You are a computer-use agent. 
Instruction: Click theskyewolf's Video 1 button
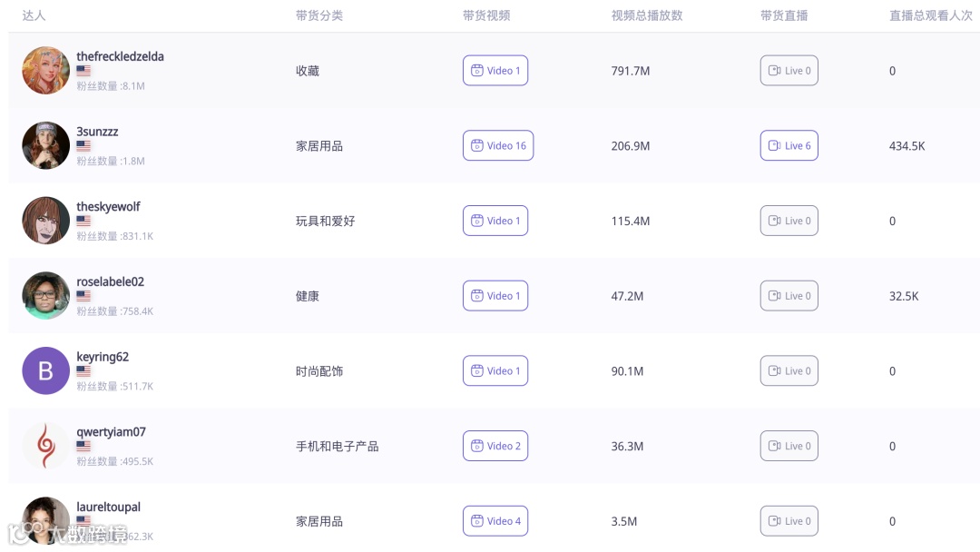click(x=495, y=221)
